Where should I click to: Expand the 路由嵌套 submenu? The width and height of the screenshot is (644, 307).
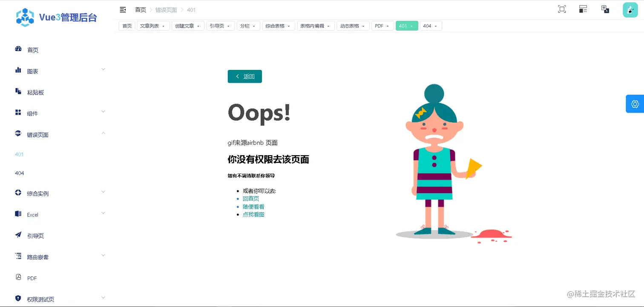pyautogui.click(x=60, y=257)
